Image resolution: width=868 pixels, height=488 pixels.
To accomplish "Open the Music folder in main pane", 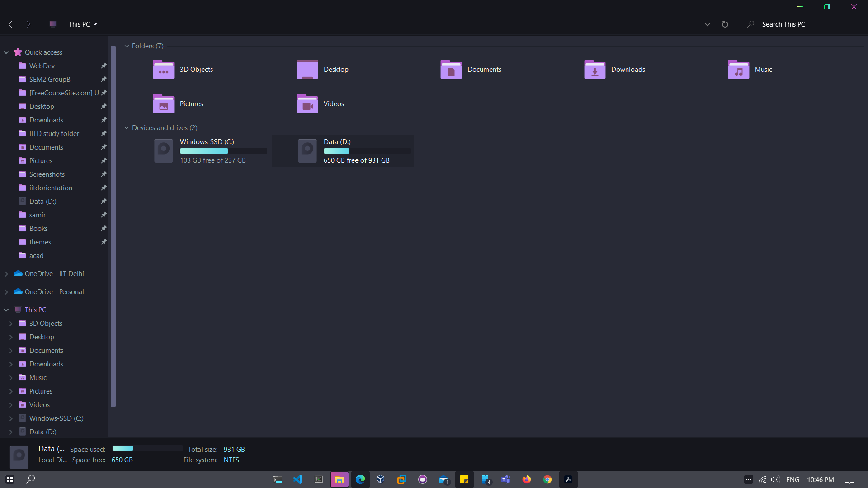I will pyautogui.click(x=750, y=70).
